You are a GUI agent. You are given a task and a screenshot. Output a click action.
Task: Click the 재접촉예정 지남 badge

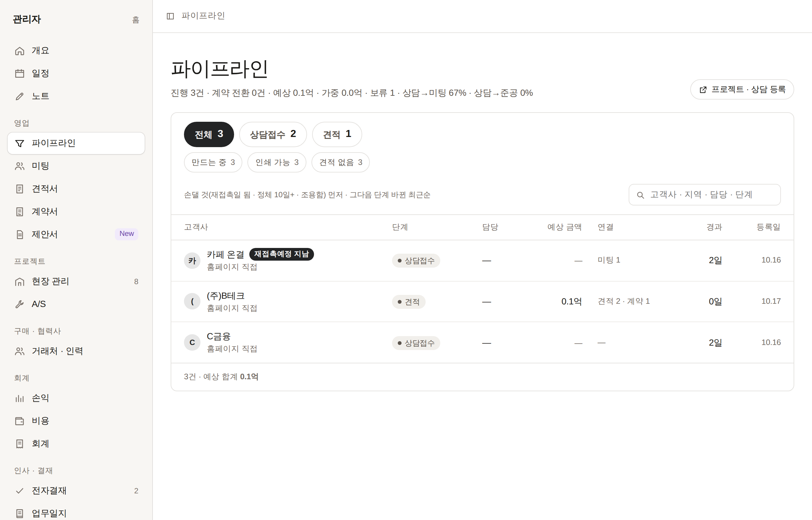point(281,254)
